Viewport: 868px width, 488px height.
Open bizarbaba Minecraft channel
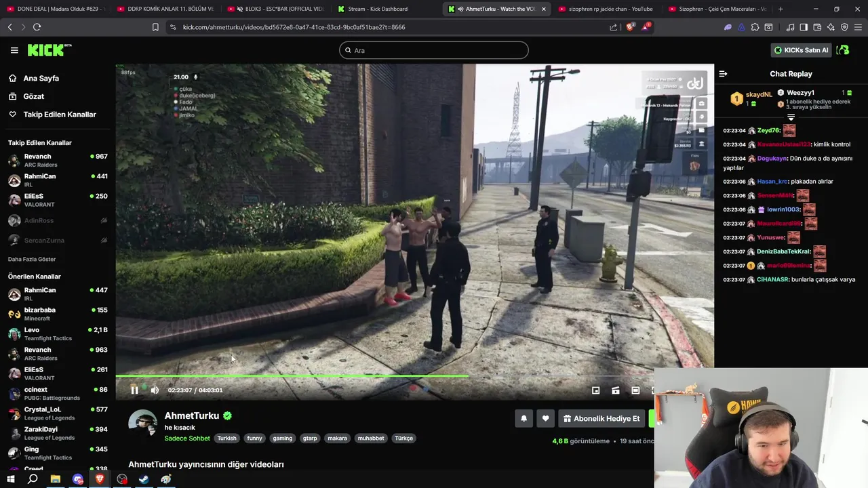pos(58,314)
